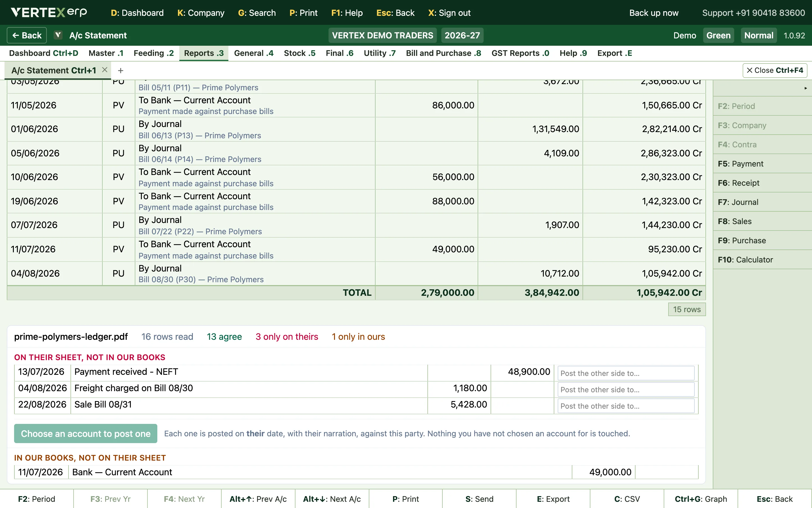Toggle the Normal mode badge
The width and height of the screenshot is (812, 508).
[758, 35]
